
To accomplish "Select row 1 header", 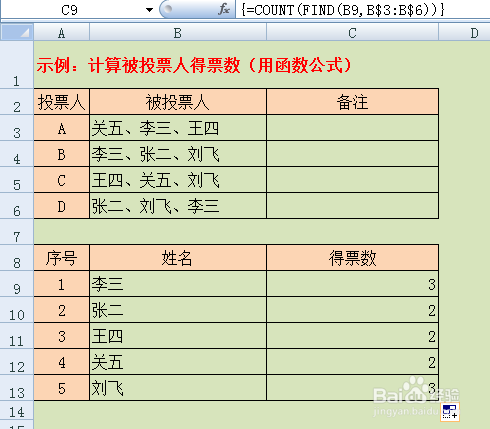I will click(17, 65).
